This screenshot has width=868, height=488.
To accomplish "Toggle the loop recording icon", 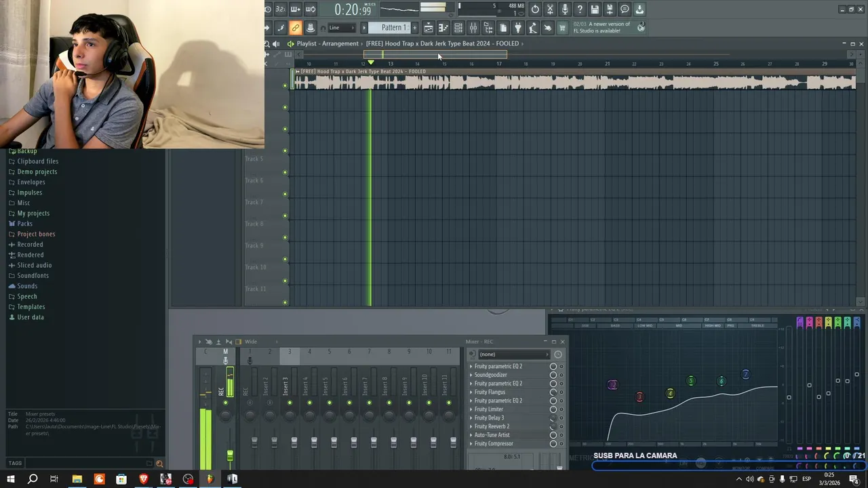I will tap(311, 9).
